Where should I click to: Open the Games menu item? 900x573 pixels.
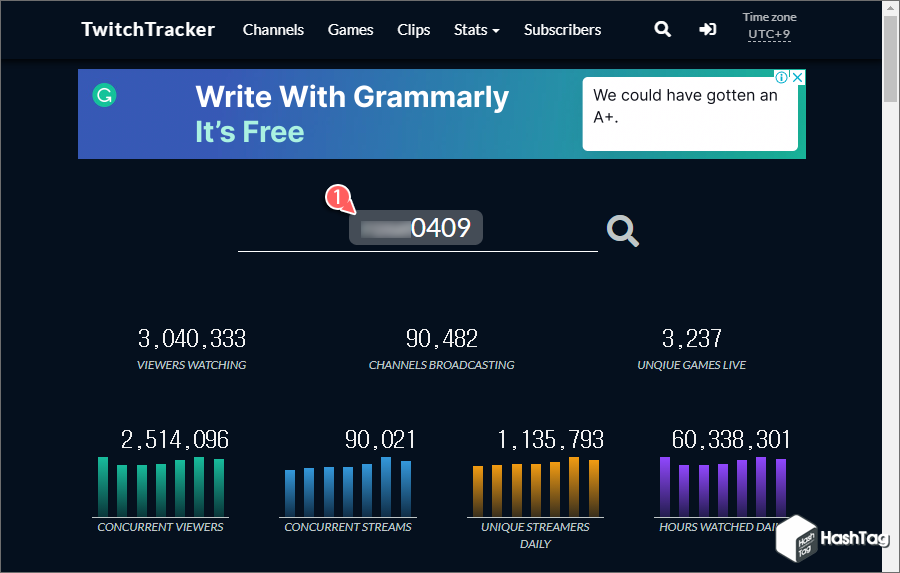click(350, 30)
